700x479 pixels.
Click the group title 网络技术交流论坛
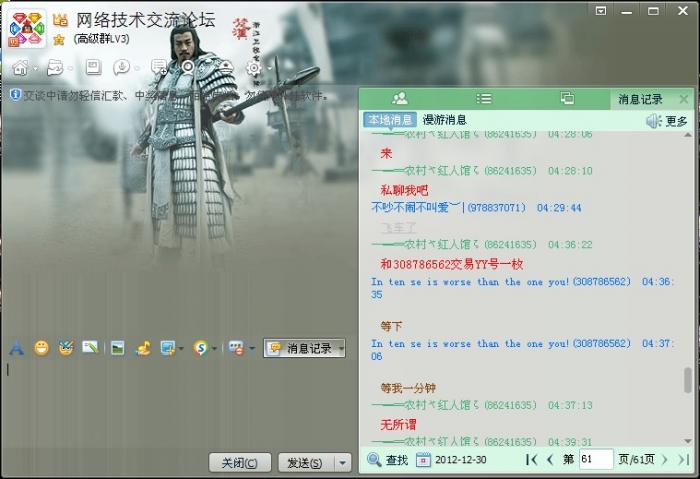pyautogui.click(x=146, y=20)
